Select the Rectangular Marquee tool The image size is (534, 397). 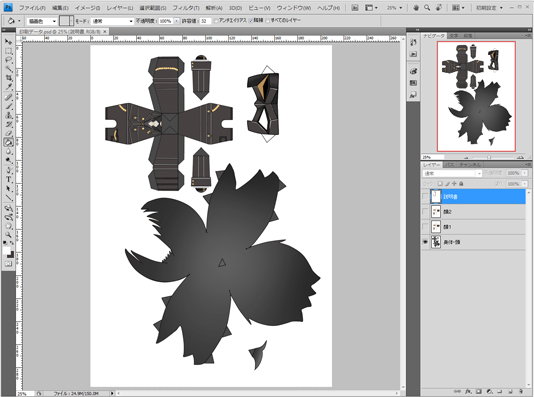pos(9,51)
